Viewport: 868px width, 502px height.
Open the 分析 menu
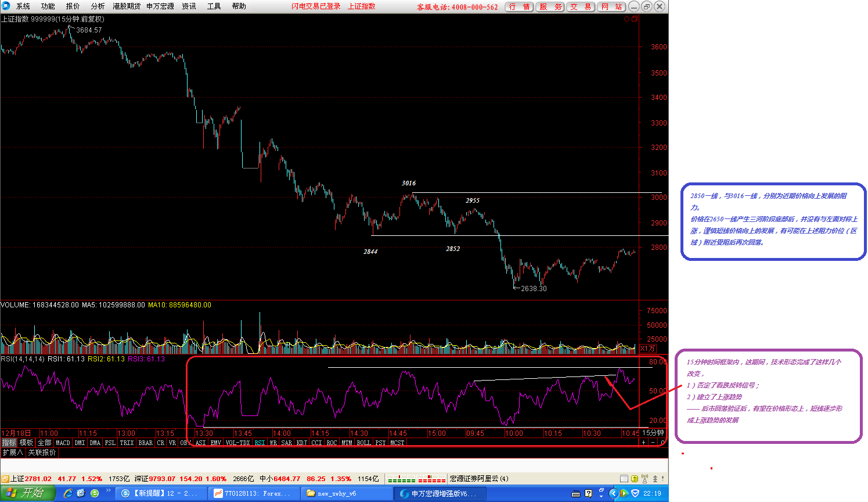click(98, 6)
